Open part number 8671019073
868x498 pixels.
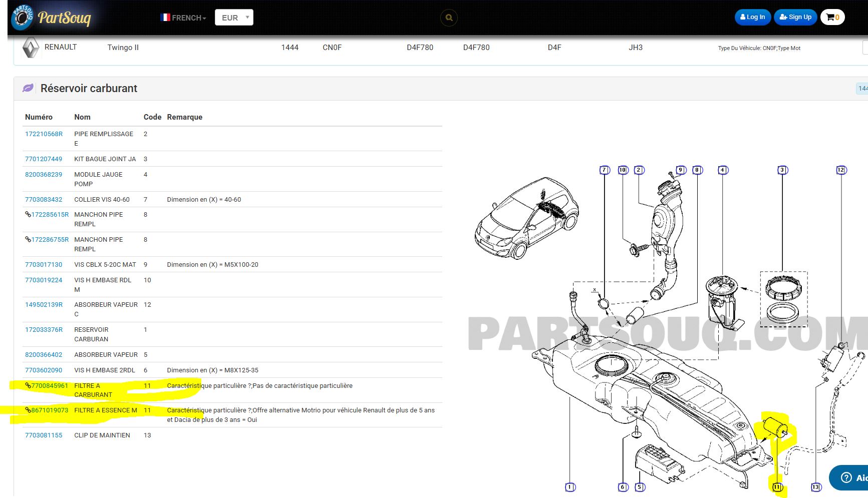point(50,410)
